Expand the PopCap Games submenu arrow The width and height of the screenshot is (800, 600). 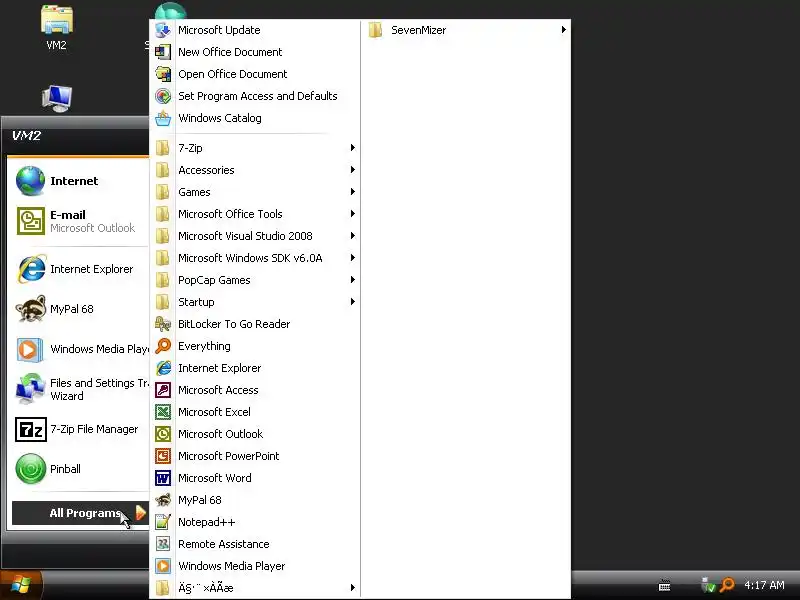coord(353,280)
